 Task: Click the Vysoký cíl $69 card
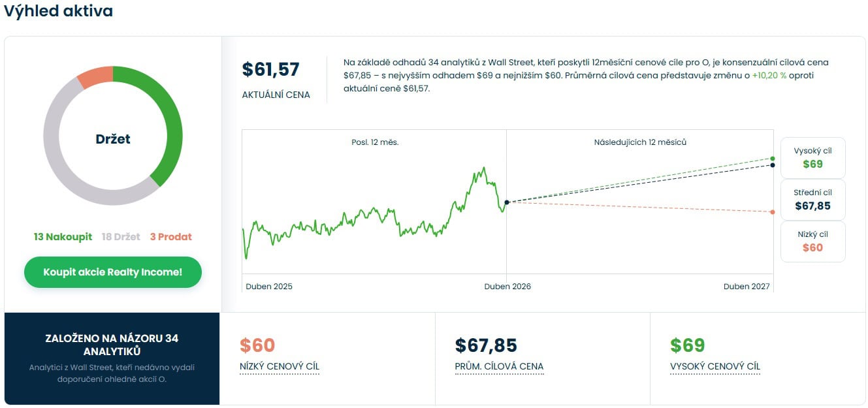812,157
